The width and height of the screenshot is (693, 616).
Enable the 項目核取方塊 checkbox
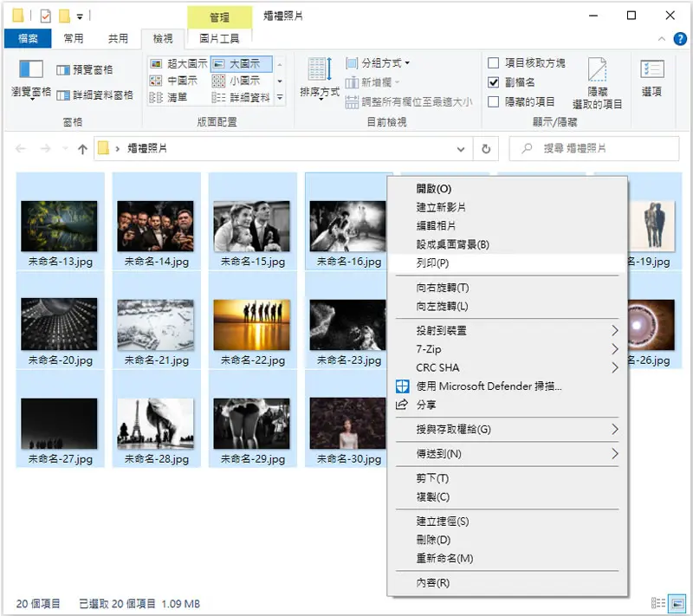tap(493, 62)
